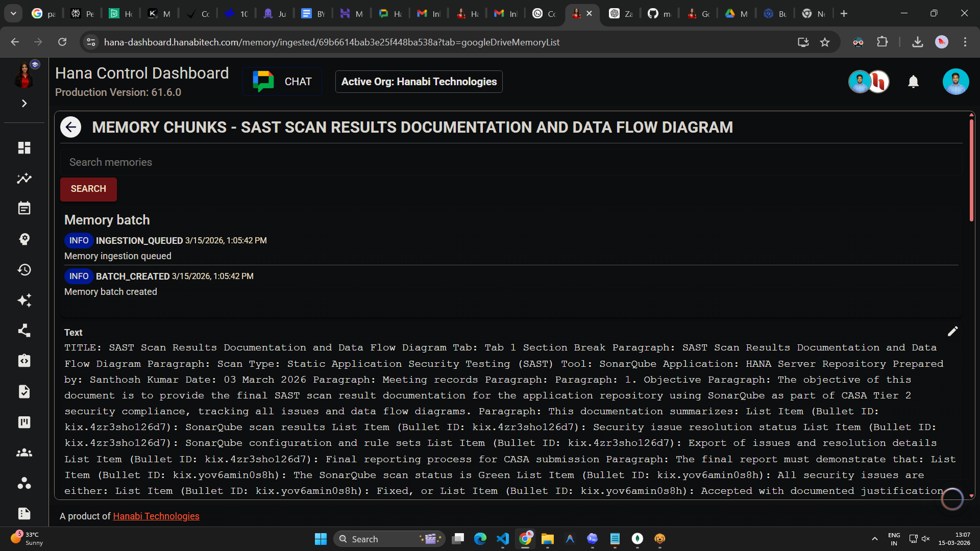Select the Kanban board sidebar icon
This screenshot has height=551, width=980.
click(x=24, y=422)
